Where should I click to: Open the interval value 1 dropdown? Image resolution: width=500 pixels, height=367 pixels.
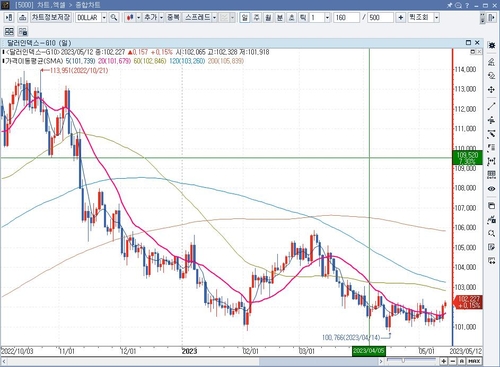coord(327,17)
